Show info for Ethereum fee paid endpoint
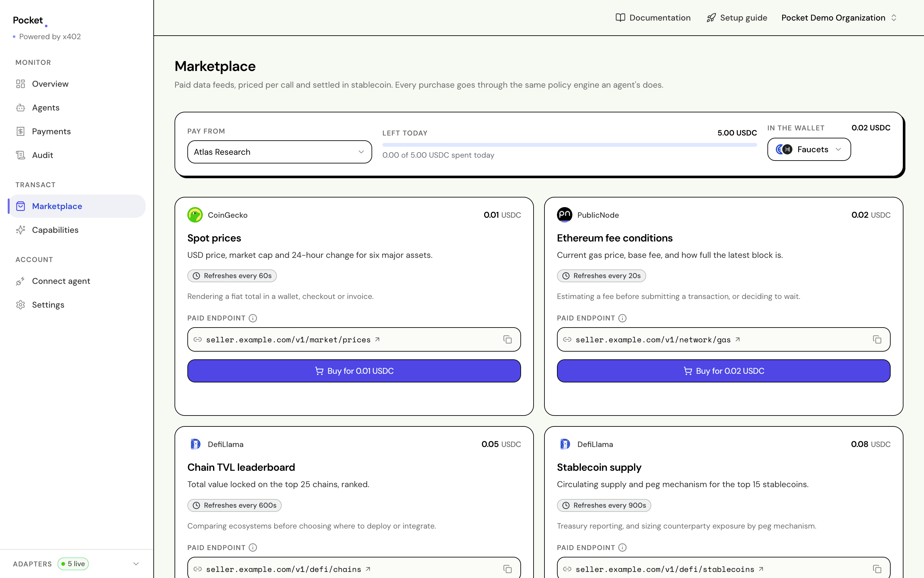 (622, 318)
